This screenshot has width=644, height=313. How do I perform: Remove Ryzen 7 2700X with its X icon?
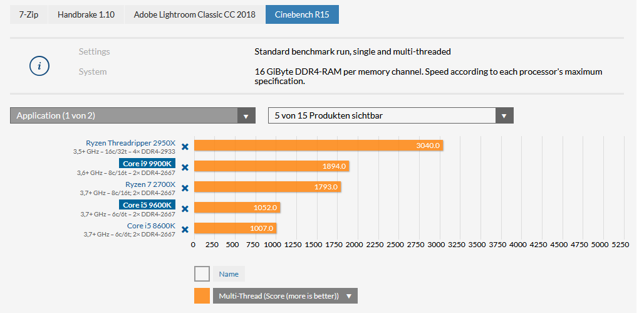(185, 188)
